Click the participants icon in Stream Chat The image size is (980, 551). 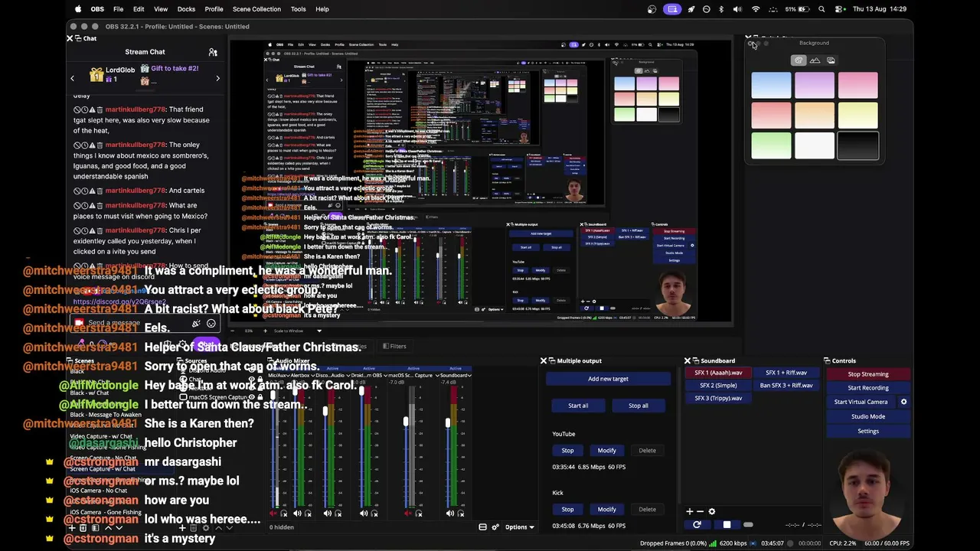[213, 52]
